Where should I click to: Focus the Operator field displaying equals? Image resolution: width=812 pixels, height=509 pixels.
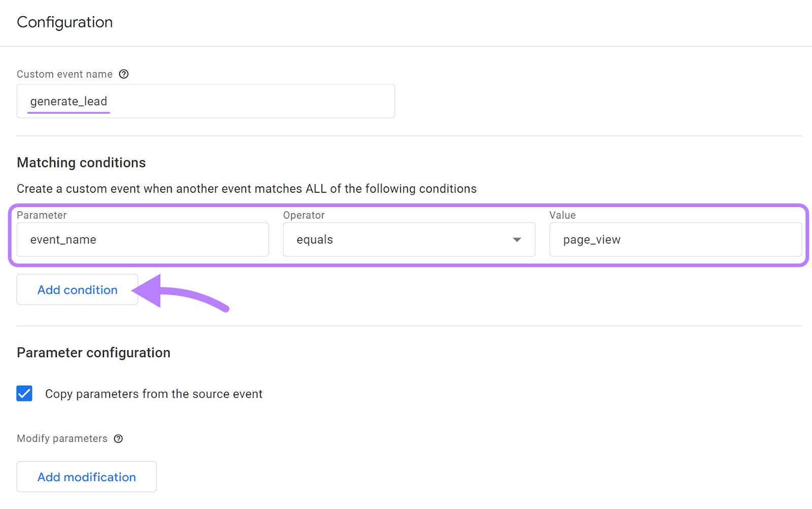click(409, 240)
